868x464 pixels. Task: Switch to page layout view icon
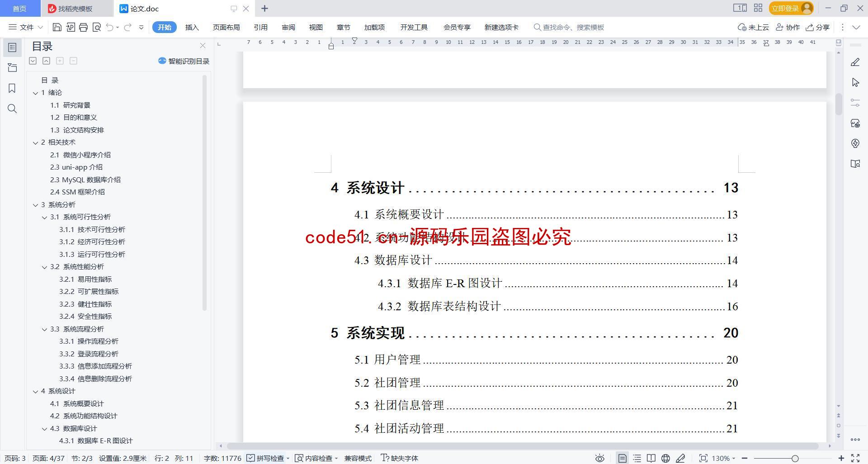pyautogui.click(x=622, y=458)
